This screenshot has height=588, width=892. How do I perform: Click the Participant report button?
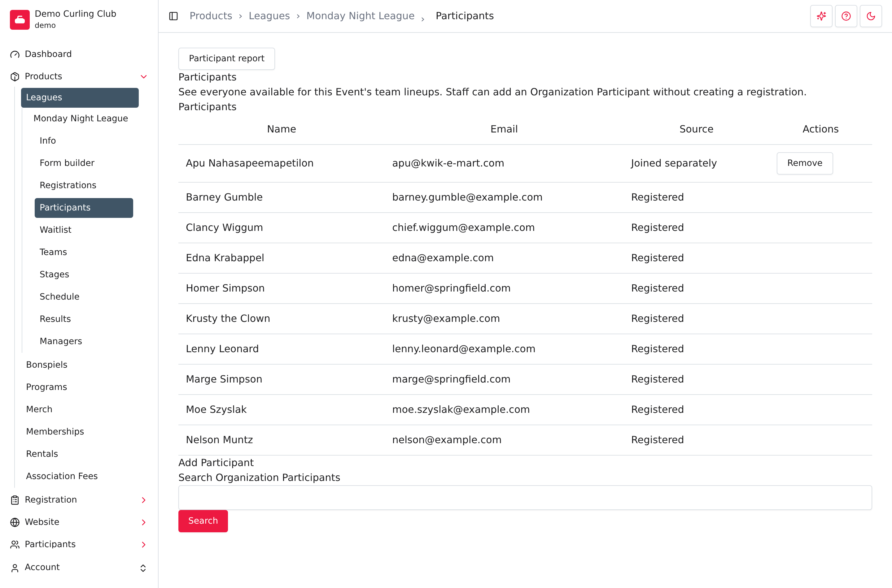coord(226,58)
